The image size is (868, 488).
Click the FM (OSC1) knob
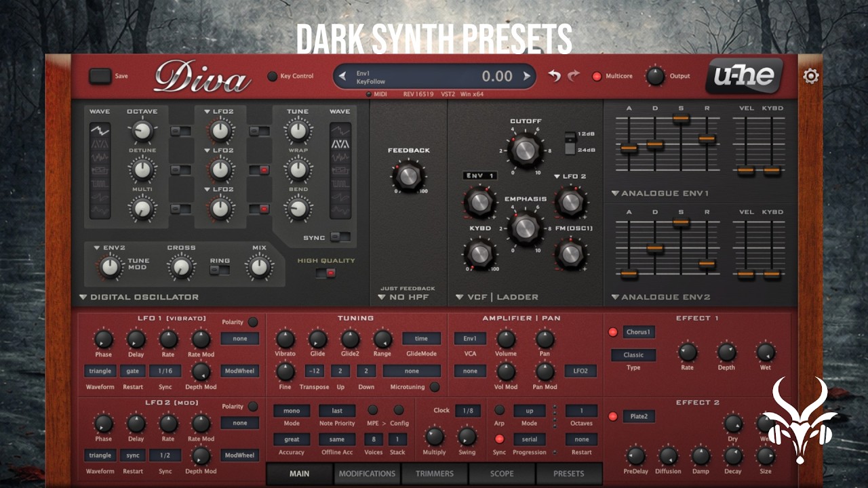click(571, 254)
